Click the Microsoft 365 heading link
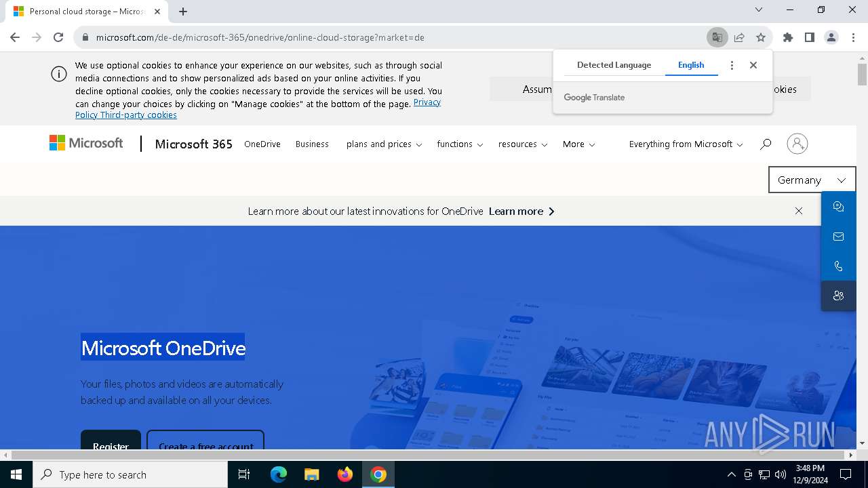The width and height of the screenshot is (868, 488). click(x=193, y=144)
